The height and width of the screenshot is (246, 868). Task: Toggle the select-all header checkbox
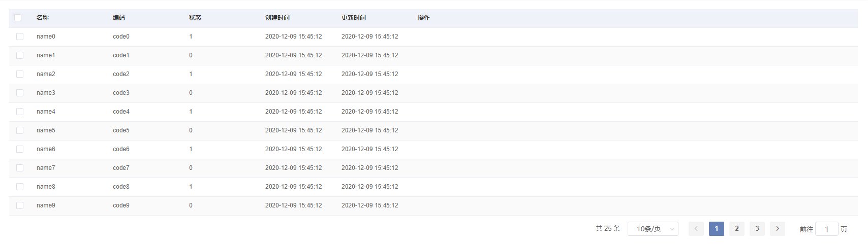(18, 18)
